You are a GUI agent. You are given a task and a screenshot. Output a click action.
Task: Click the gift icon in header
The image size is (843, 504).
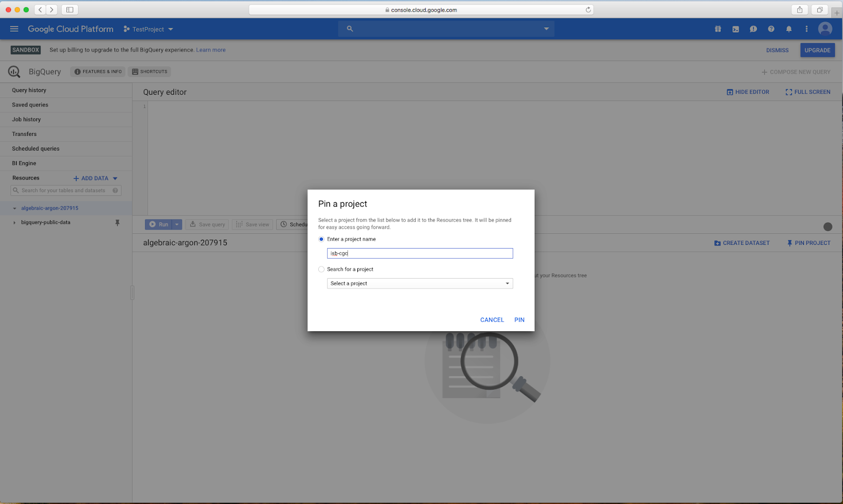[718, 29]
